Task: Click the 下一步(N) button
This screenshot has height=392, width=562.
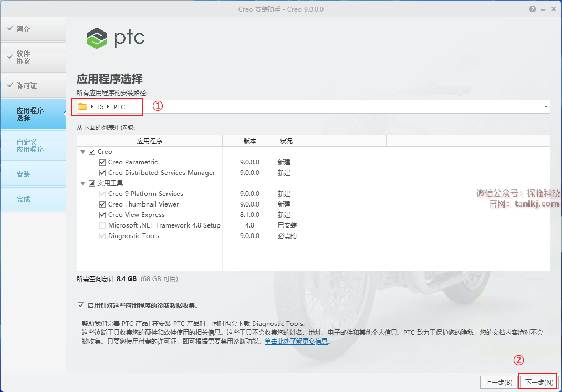Action: [x=539, y=382]
